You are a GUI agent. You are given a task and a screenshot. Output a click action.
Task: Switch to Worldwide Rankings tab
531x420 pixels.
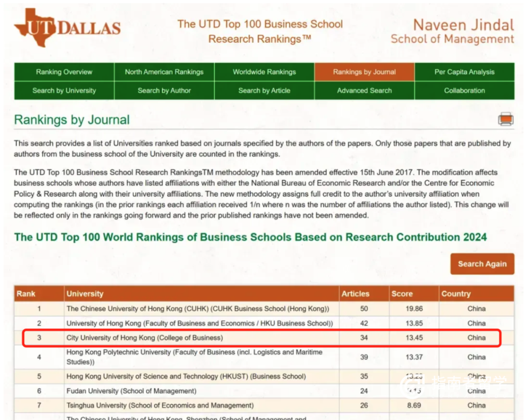click(x=265, y=72)
